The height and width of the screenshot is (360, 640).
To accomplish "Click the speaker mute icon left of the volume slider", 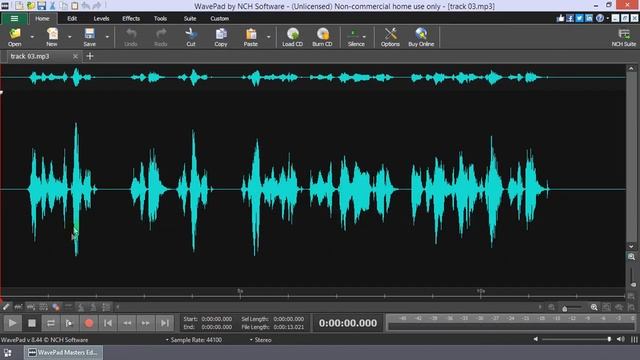I will 536,339.
